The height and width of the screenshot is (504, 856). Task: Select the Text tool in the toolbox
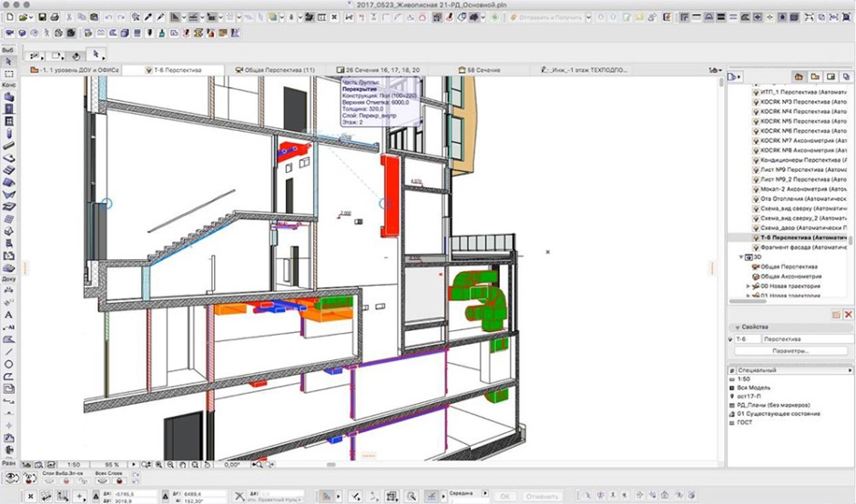pyautogui.click(x=8, y=315)
